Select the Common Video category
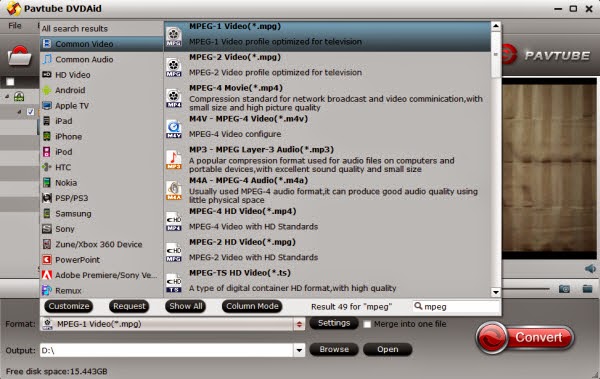This screenshot has width=600, height=379. pos(101,44)
